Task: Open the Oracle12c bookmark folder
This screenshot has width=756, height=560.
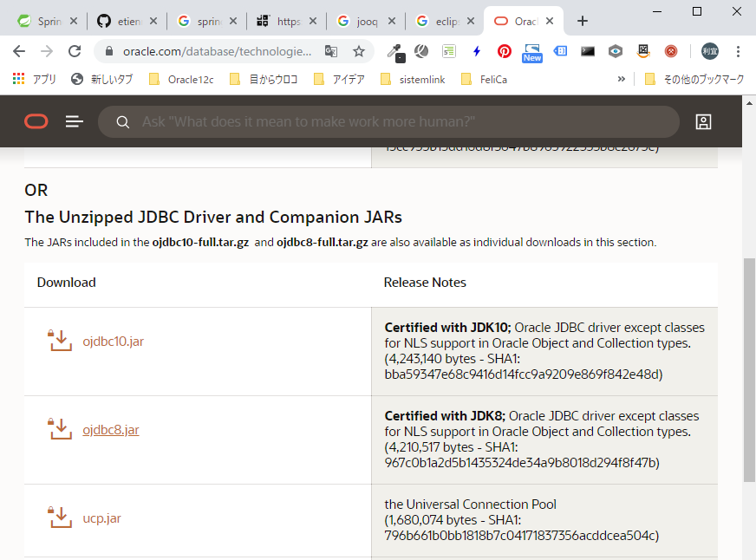Action: click(x=181, y=79)
